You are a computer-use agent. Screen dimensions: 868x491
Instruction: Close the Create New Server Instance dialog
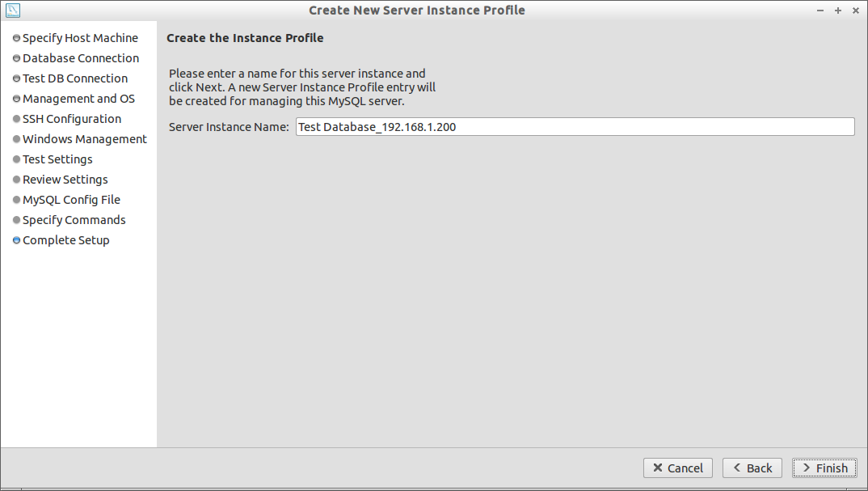pyautogui.click(x=856, y=11)
